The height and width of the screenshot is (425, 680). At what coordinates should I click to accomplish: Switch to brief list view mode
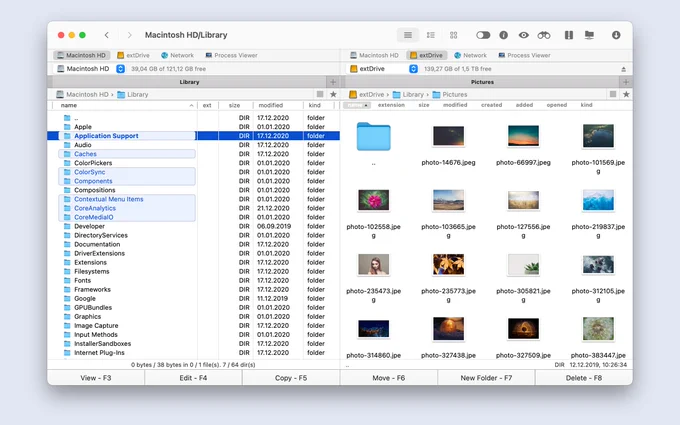431,35
